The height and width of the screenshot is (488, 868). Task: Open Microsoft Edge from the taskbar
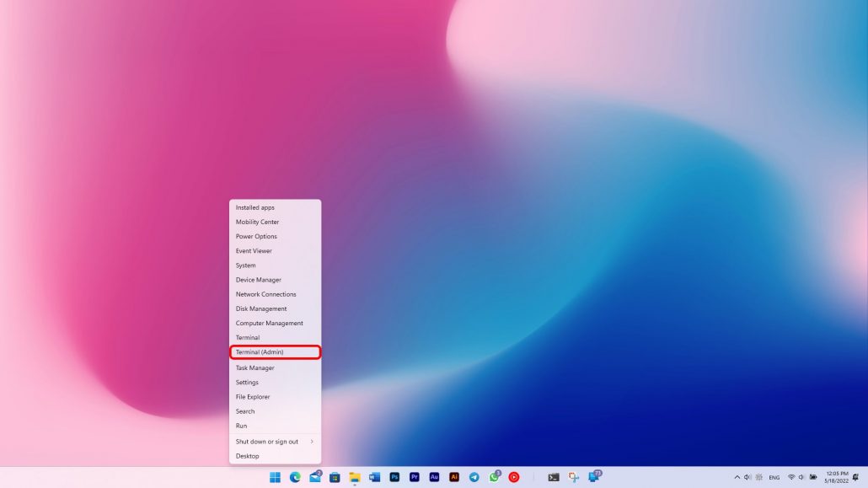pos(295,477)
